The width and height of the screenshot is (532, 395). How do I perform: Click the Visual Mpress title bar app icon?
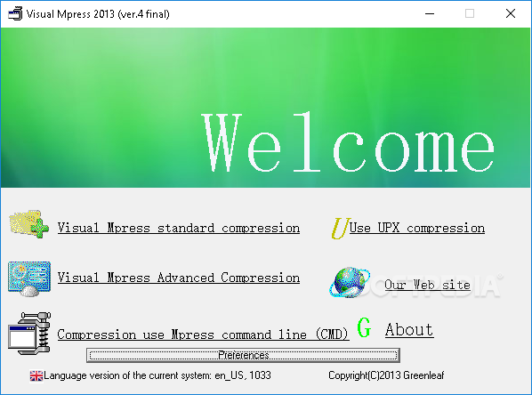pyautogui.click(x=15, y=14)
